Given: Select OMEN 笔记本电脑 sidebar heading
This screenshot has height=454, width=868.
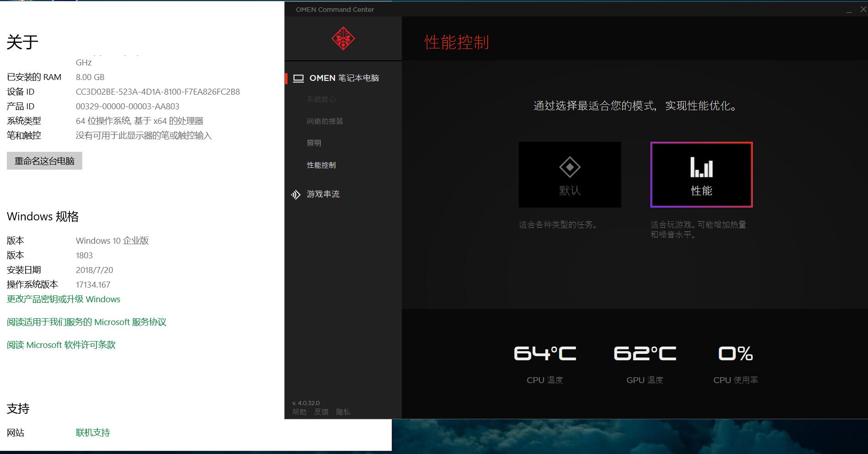Looking at the screenshot, I should tap(344, 78).
